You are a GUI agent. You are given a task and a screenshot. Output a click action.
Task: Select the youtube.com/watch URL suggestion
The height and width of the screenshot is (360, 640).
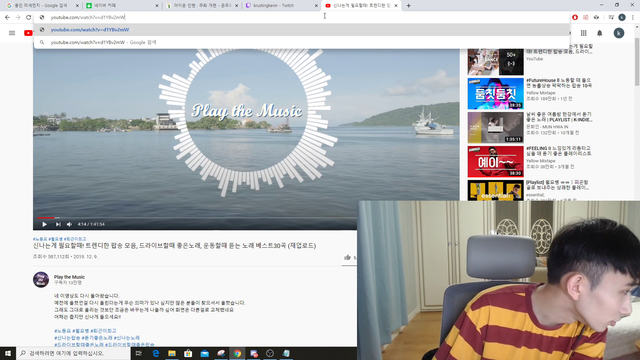coord(302,30)
